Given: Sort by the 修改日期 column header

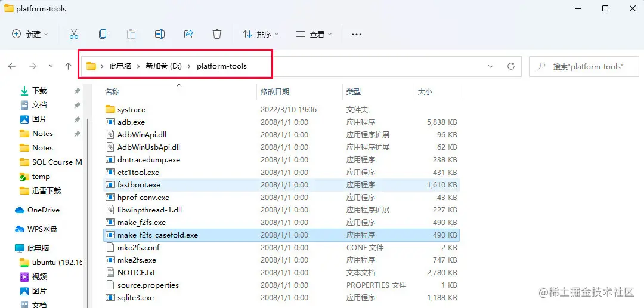Looking at the screenshot, I should pyautogui.click(x=275, y=92).
